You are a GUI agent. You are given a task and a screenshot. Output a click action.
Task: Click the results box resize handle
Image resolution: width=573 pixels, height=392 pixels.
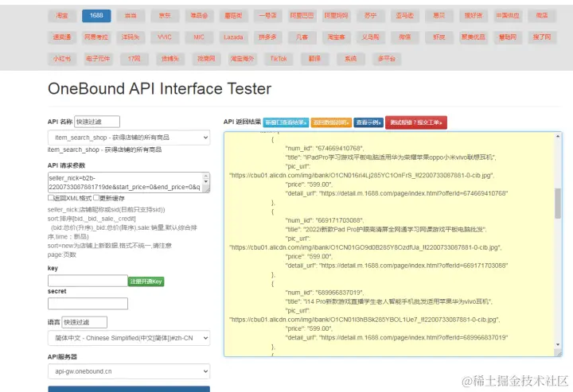pyautogui.click(x=558, y=353)
